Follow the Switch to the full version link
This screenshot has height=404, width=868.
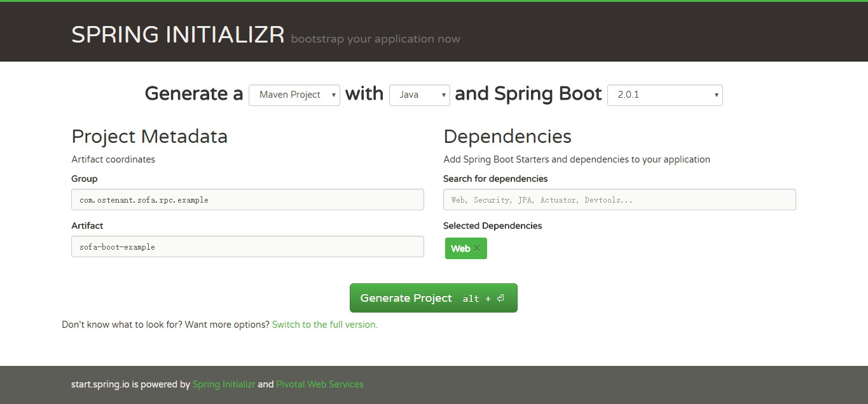click(x=325, y=325)
